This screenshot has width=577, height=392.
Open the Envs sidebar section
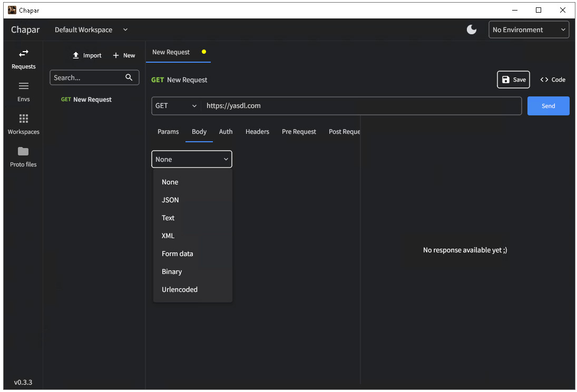tap(24, 92)
